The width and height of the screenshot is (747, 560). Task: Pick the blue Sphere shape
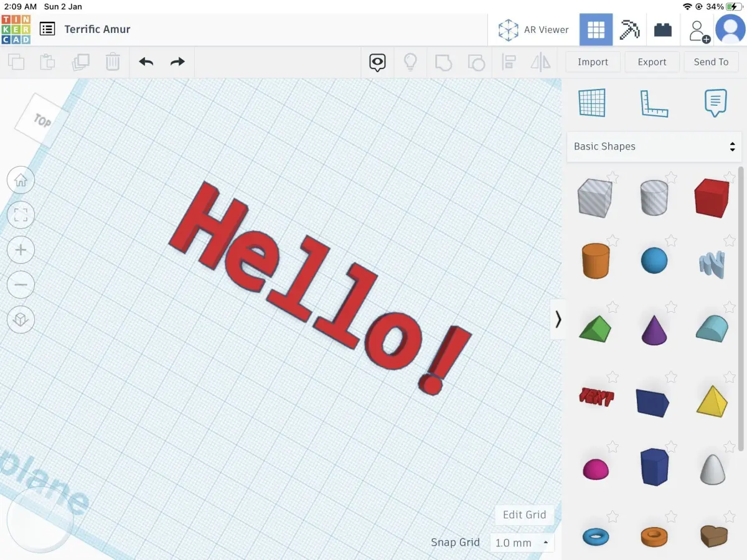(654, 260)
